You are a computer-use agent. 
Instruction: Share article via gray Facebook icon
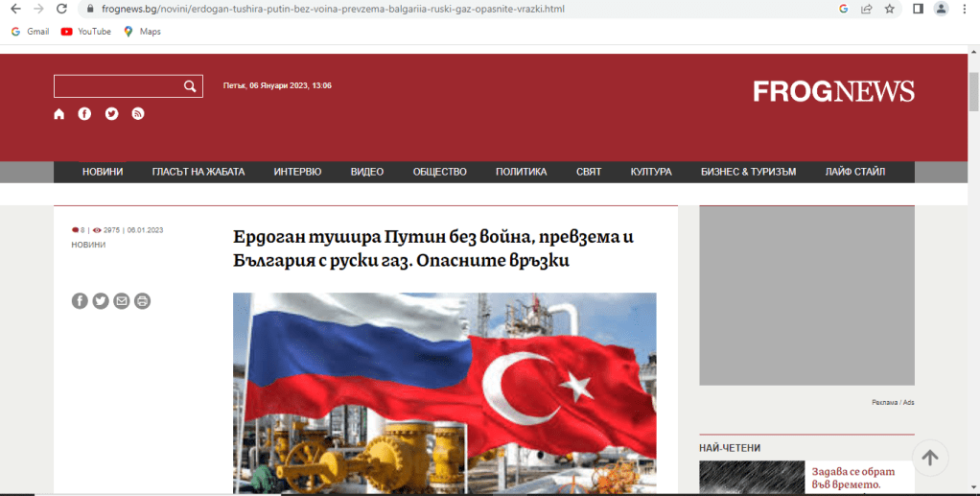[80, 301]
